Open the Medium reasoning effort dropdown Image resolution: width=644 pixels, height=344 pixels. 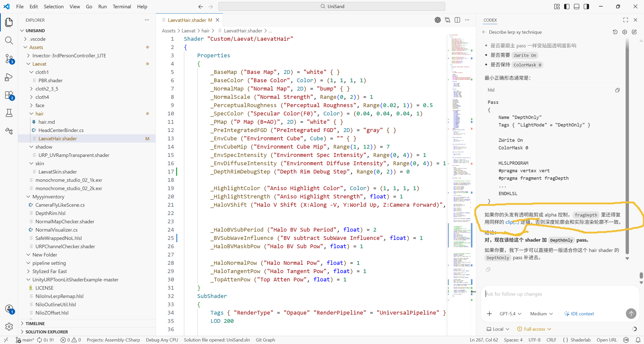coord(541,314)
